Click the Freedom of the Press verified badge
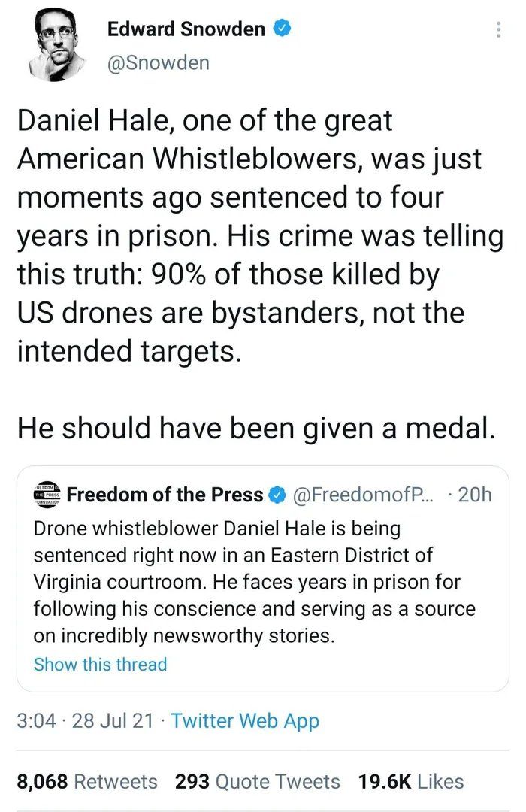526x812 pixels. click(x=277, y=495)
